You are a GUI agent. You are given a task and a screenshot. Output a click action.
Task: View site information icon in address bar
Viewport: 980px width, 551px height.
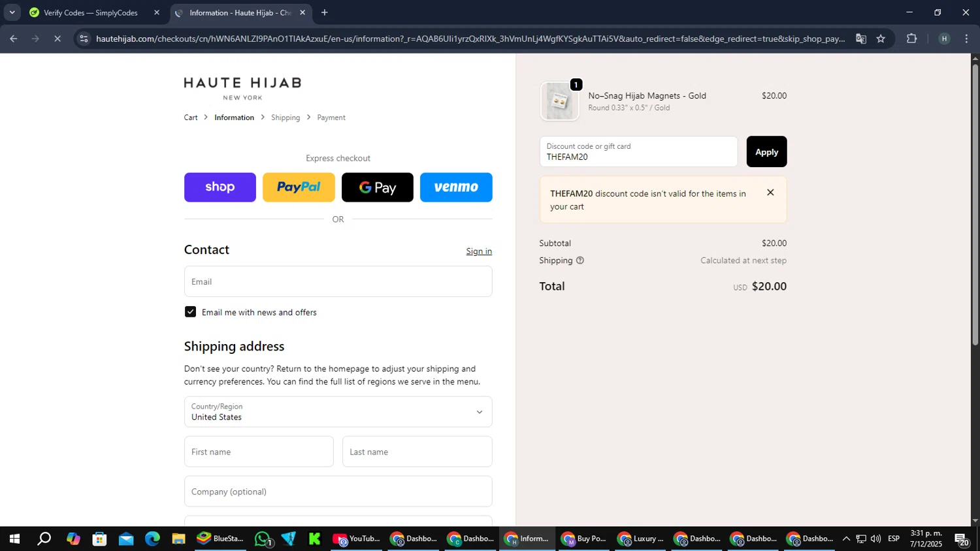83,39
